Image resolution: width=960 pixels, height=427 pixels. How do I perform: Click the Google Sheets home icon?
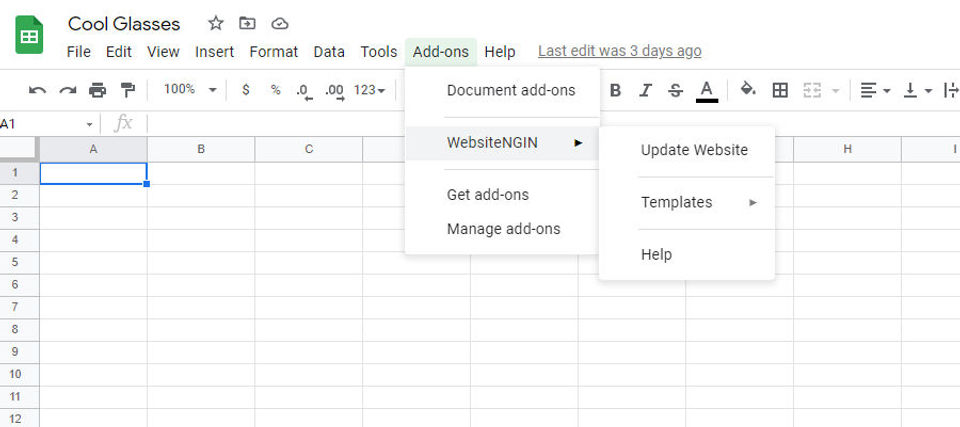point(29,36)
